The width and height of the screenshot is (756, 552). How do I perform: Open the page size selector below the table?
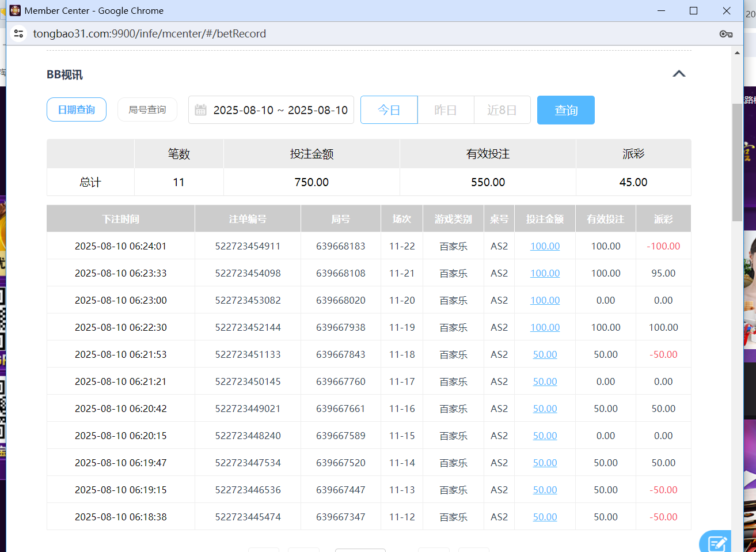pyautogui.click(x=360, y=551)
